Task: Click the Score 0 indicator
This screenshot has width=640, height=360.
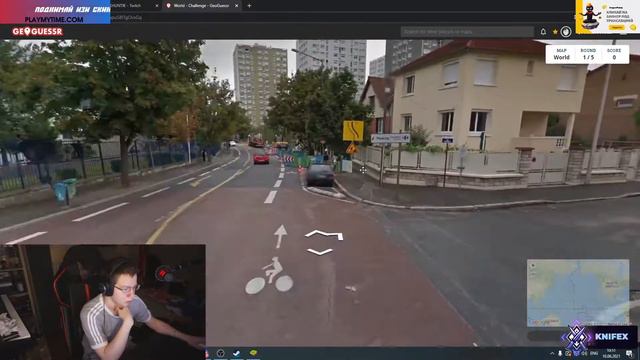Action: pyautogui.click(x=614, y=54)
